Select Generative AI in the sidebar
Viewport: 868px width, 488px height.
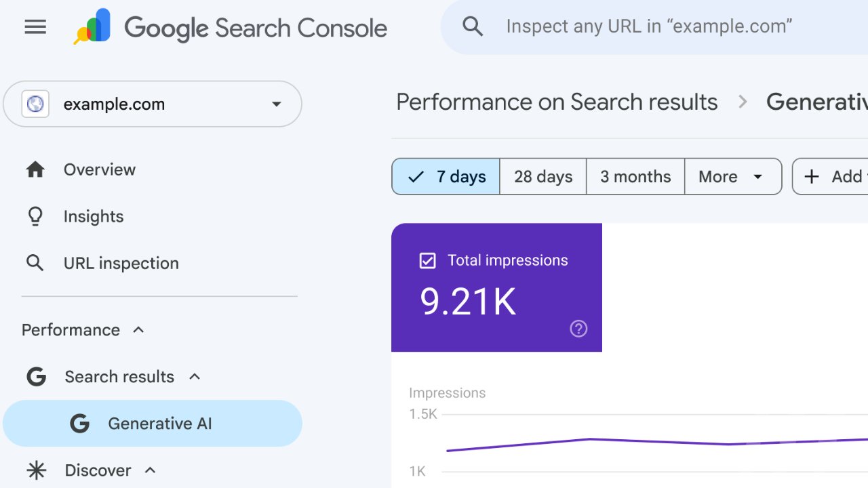(x=153, y=424)
